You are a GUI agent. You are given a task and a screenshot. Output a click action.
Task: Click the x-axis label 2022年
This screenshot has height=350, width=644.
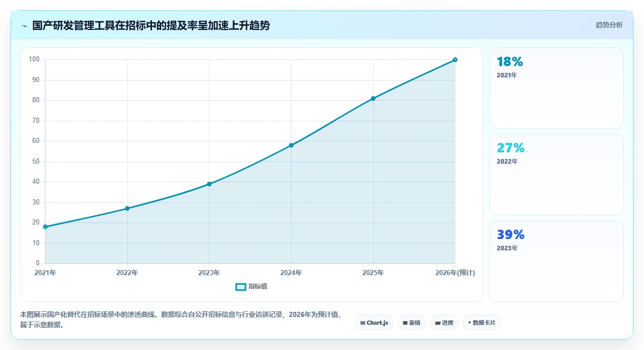pos(127,273)
